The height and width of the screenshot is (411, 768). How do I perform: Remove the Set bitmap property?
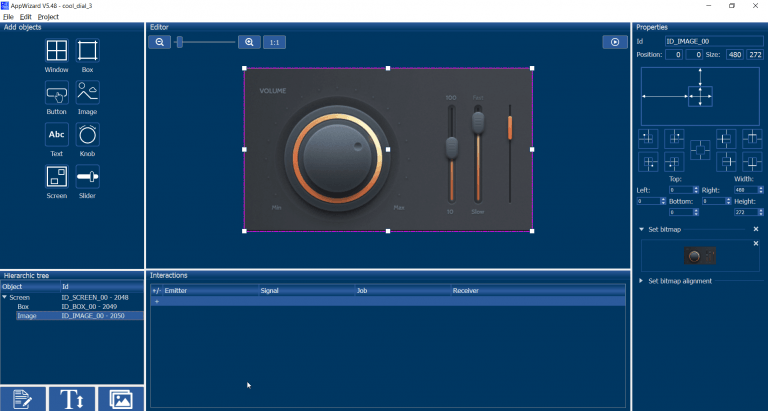pos(756,229)
